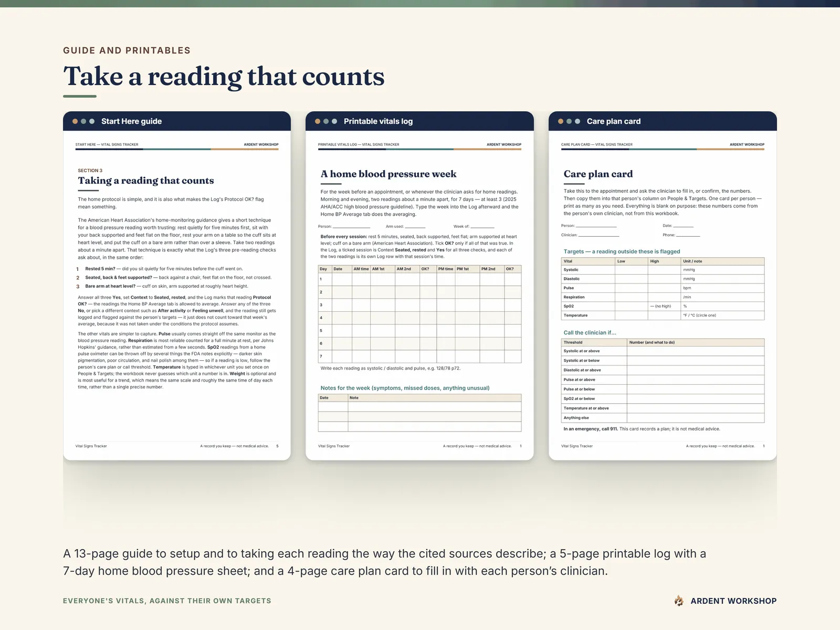The height and width of the screenshot is (630, 840).
Task: Click the 'Start Here guide' window title
Action: [131, 121]
